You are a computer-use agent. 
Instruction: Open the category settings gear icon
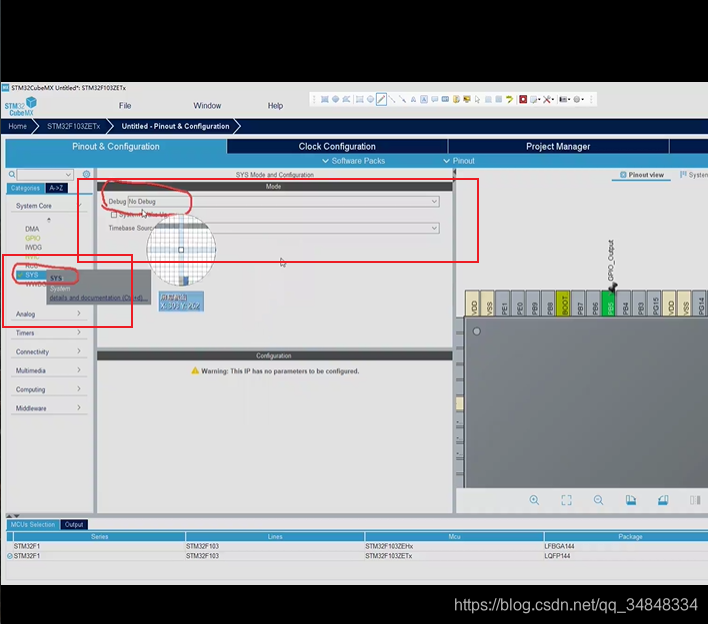pos(86,174)
